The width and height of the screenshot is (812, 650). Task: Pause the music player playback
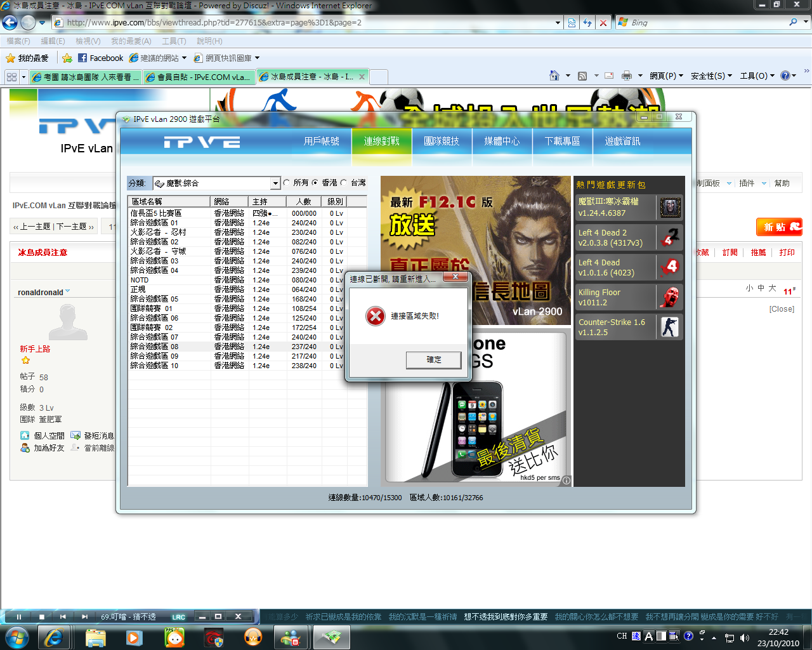point(19,616)
